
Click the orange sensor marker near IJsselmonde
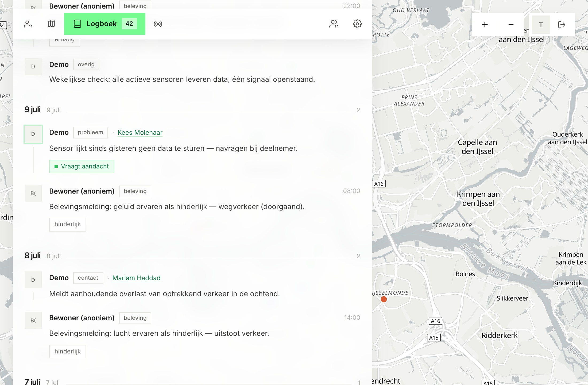384,299
